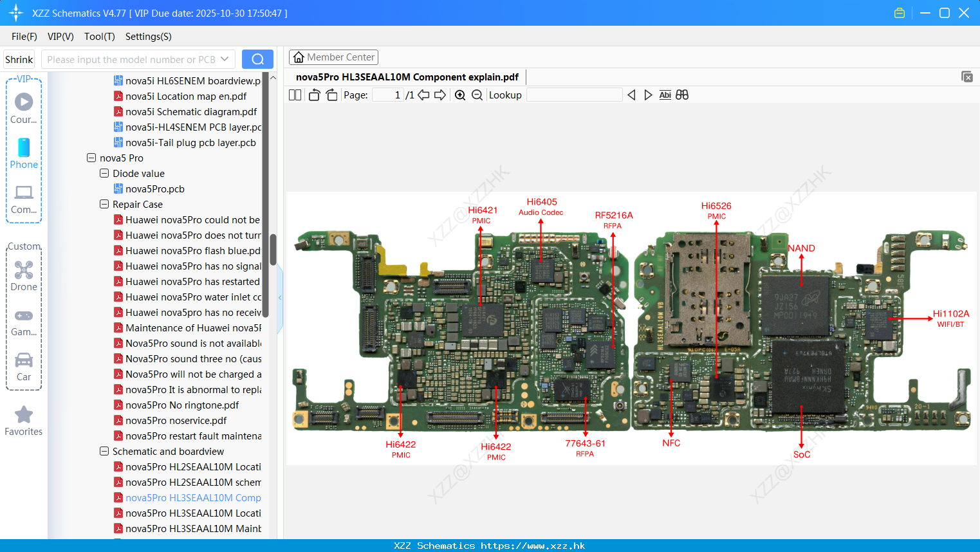980x552 pixels.
Task: Select highlighted nova5Pro HL3SEAAL10M Comp file
Action: click(187, 497)
